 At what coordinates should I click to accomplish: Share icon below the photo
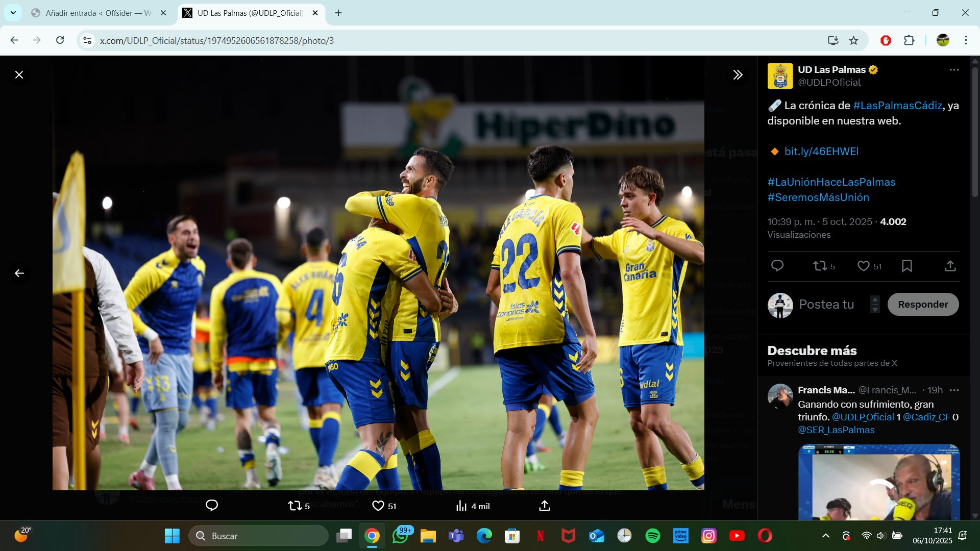545,506
